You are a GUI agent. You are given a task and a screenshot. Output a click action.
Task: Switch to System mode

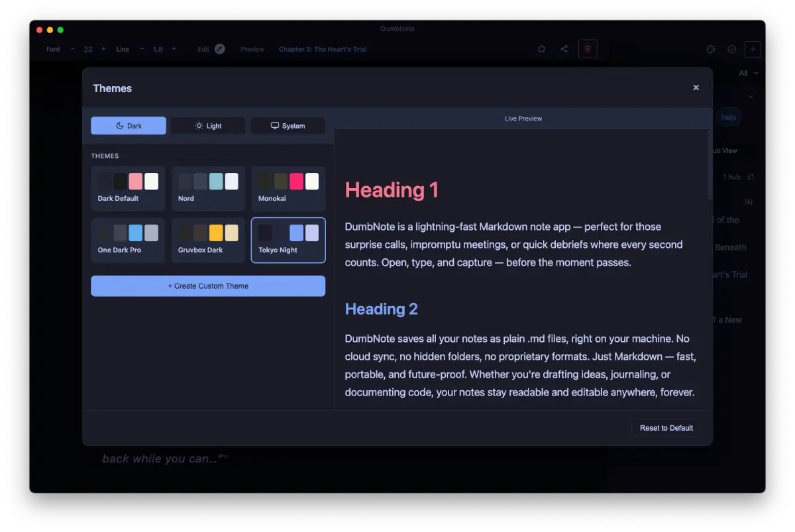tap(288, 126)
